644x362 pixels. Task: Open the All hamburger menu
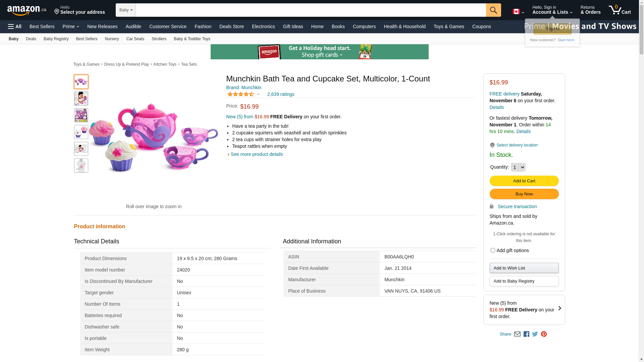(x=15, y=26)
